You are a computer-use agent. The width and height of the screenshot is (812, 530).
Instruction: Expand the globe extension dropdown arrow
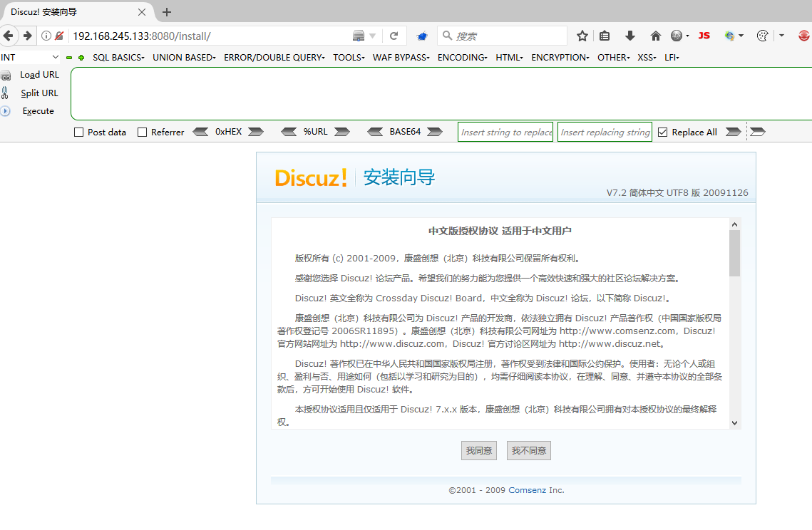(687, 36)
